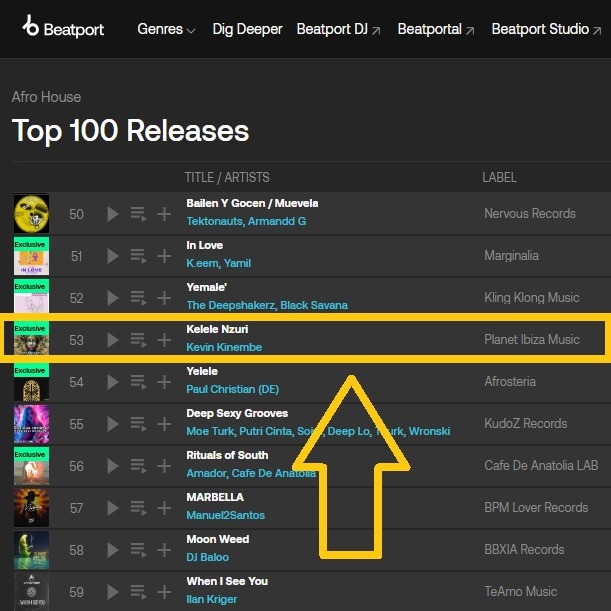Queue the Yemale' release
This screenshot has width=611, height=611.
[138, 298]
